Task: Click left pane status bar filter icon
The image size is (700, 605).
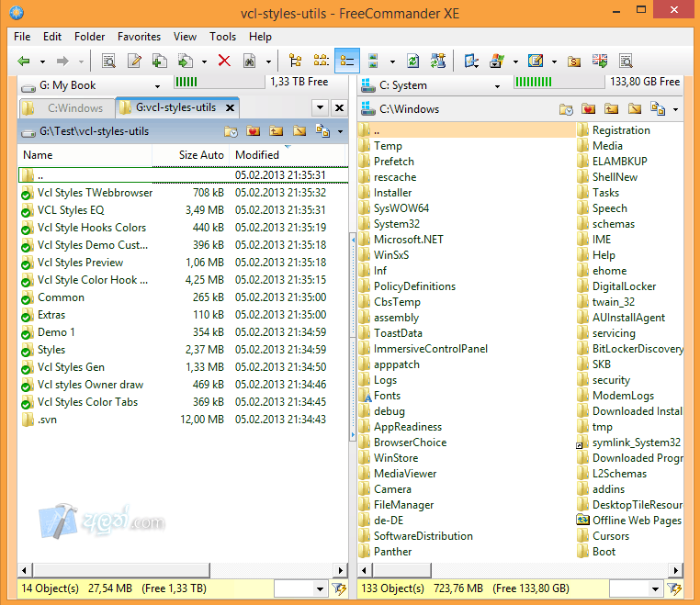Action: [x=339, y=589]
